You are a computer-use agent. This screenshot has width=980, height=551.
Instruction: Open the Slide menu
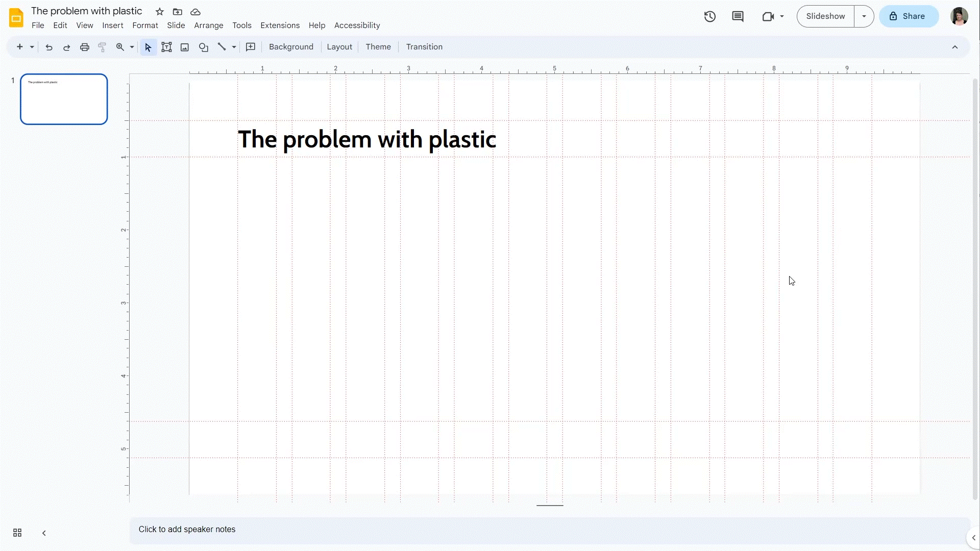pyautogui.click(x=176, y=25)
